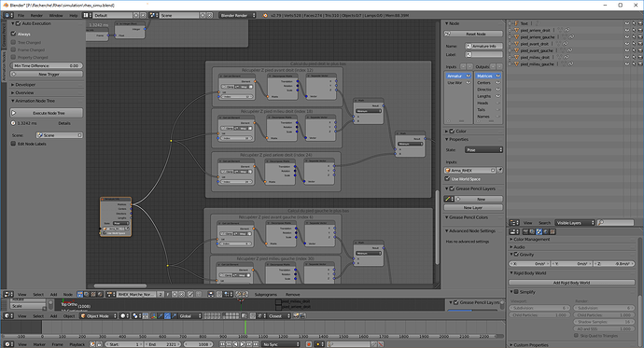Open the Window menu

point(56,15)
